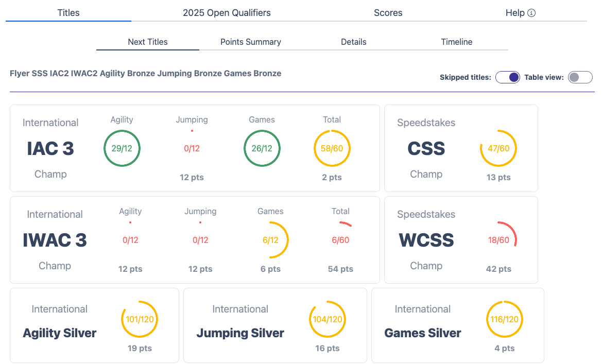Open the Scores tab
This screenshot has height=364, width=602.
(388, 13)
